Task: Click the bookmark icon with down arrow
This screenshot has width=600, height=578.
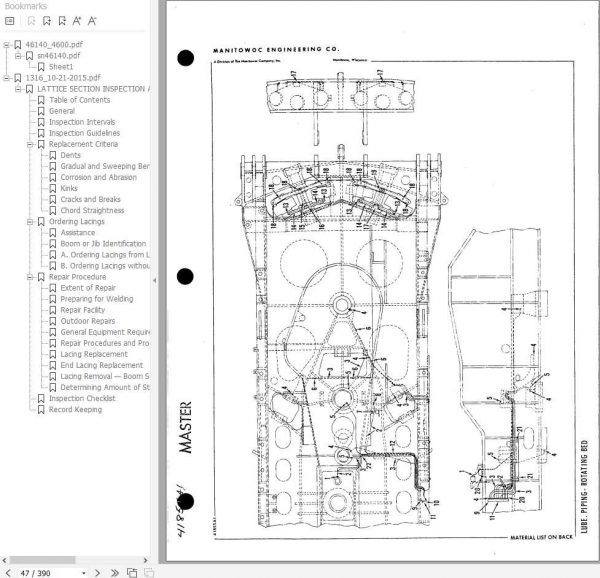Action: 62,21
